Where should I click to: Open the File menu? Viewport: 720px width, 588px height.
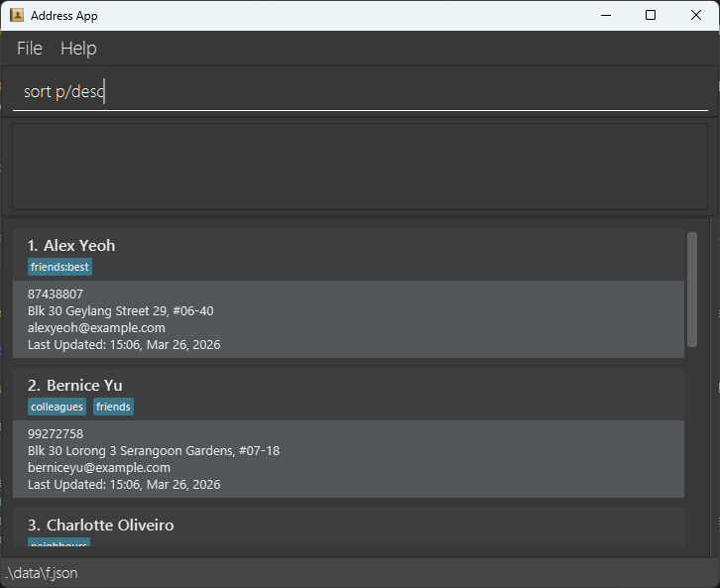(x=30, y=49)
